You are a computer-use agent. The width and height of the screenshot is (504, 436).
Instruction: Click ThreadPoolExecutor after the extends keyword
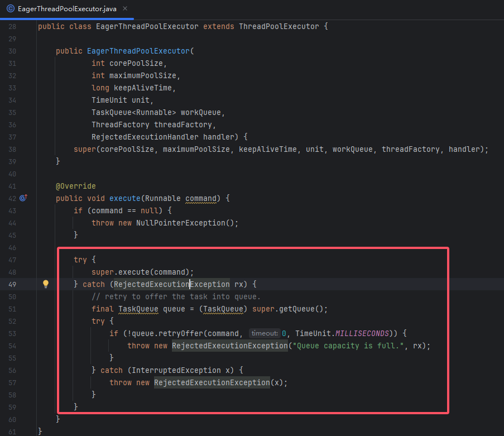(279, 26)
